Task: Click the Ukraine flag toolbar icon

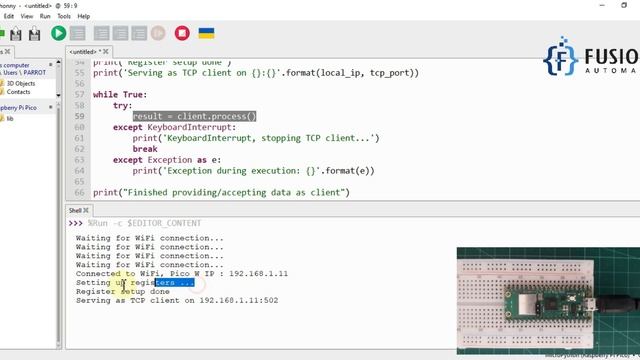Action: (x=206, y=33)
